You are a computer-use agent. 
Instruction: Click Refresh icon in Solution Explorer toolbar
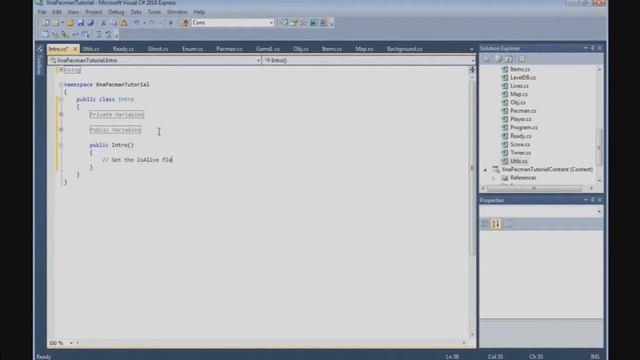pos(509,59)
